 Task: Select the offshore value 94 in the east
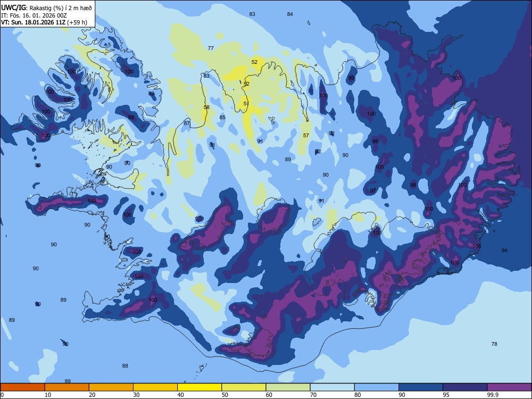[x=504, y=251]
